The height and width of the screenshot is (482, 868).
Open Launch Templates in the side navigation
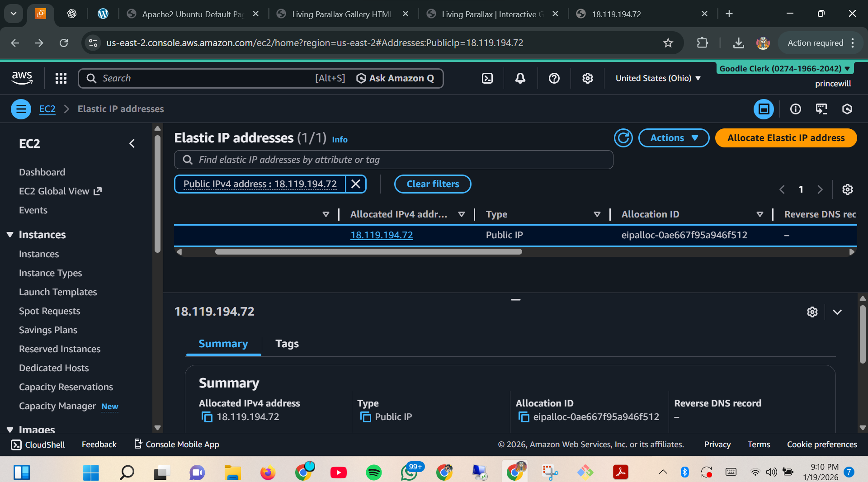(x=58, y=292)
